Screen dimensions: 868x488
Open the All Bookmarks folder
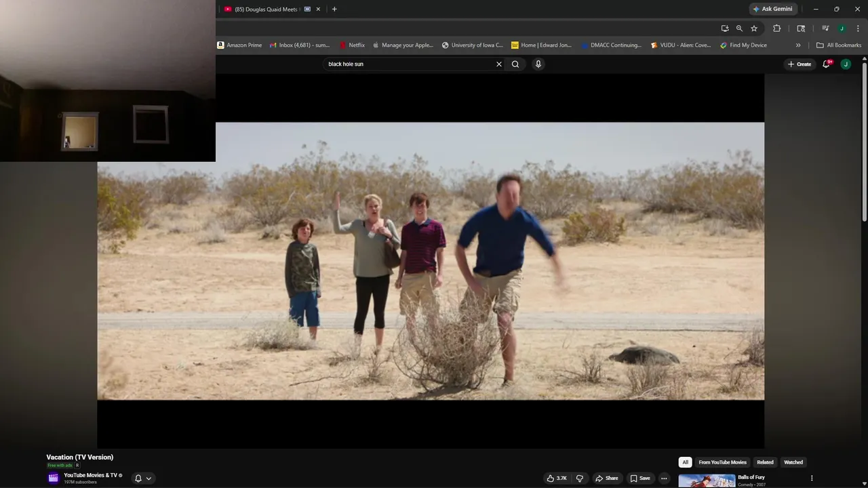[x=839, y=45]
